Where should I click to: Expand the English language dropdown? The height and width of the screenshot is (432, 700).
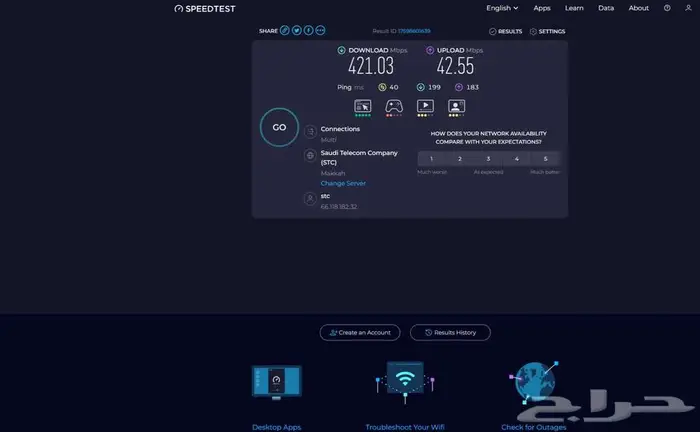click(x=502, y=8)
